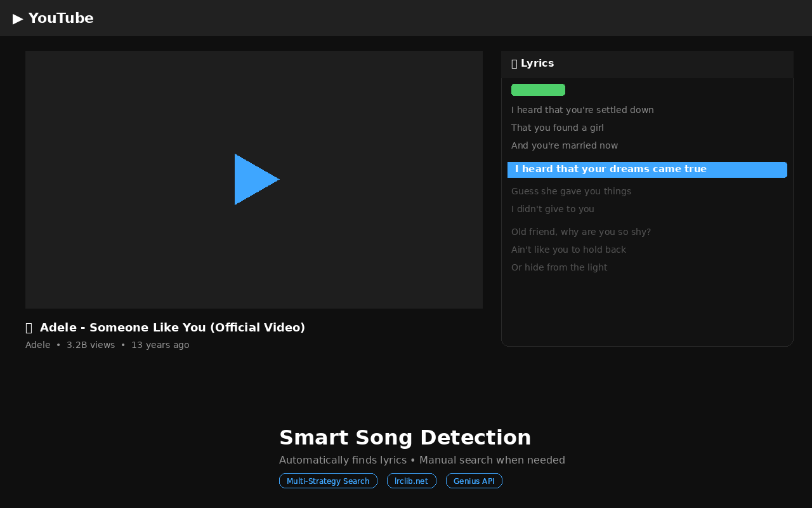Click the icon before the video title
The height and width of the screenshot is (508, 812).
coord(29,328)
